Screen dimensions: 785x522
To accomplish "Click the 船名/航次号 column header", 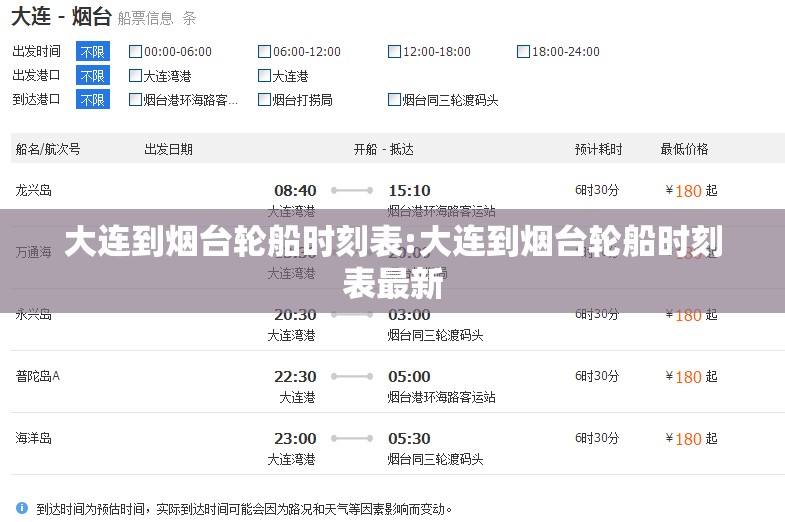I will click(48, 149).
